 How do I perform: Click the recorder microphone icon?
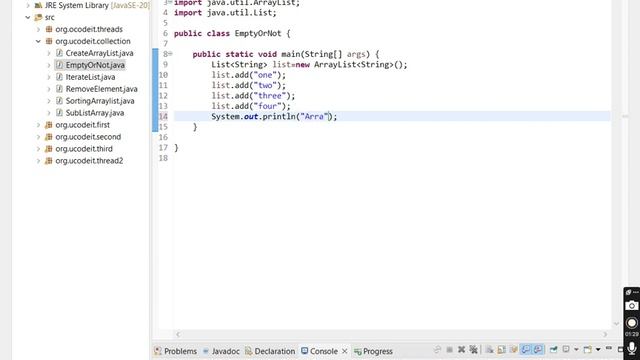coord(631,349)
